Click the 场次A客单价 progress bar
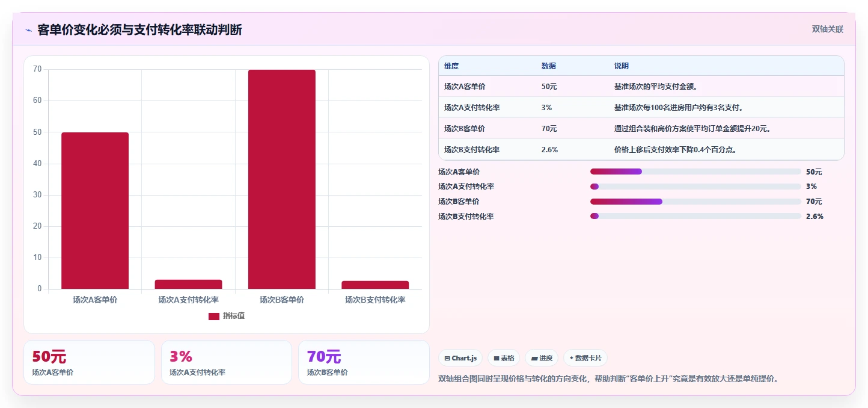Viewport: 868px width, 408px height. [695, 172]
